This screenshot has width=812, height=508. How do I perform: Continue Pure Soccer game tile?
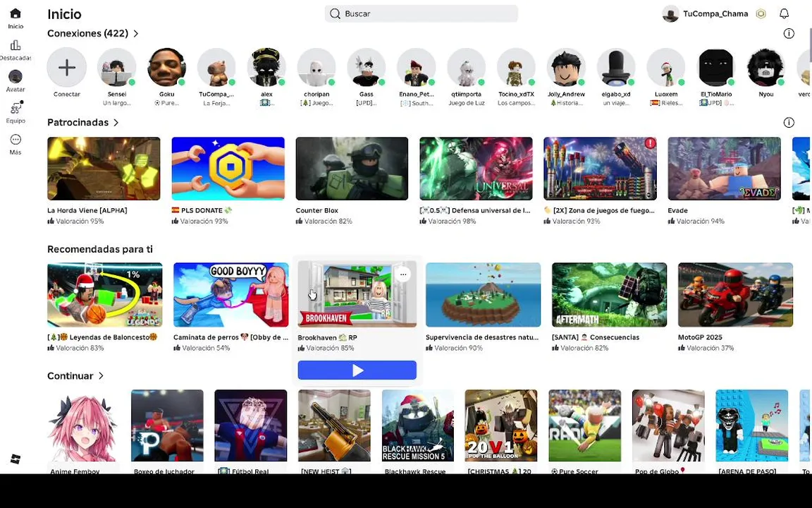[x=584, y=425]
